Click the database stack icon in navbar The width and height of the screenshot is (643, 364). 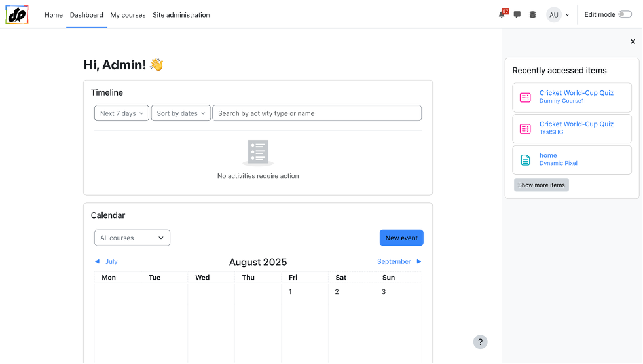click(532, 15)
